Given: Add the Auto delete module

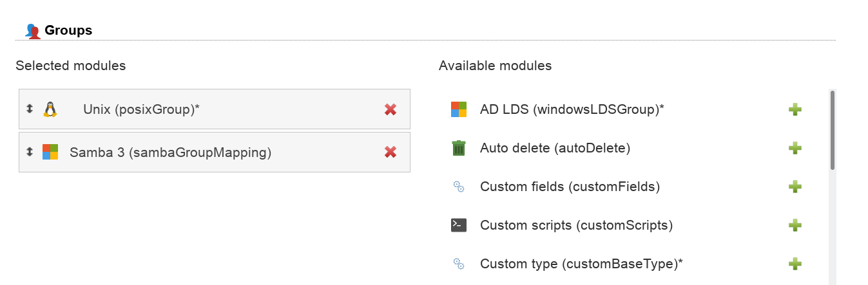Looking at the screenshot, I should (x=795, y=148).
